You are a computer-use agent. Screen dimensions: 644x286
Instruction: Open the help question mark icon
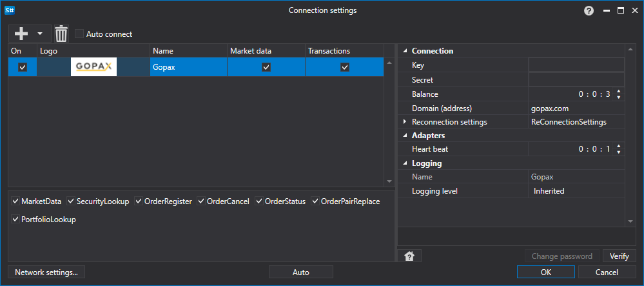click(589, 11)
